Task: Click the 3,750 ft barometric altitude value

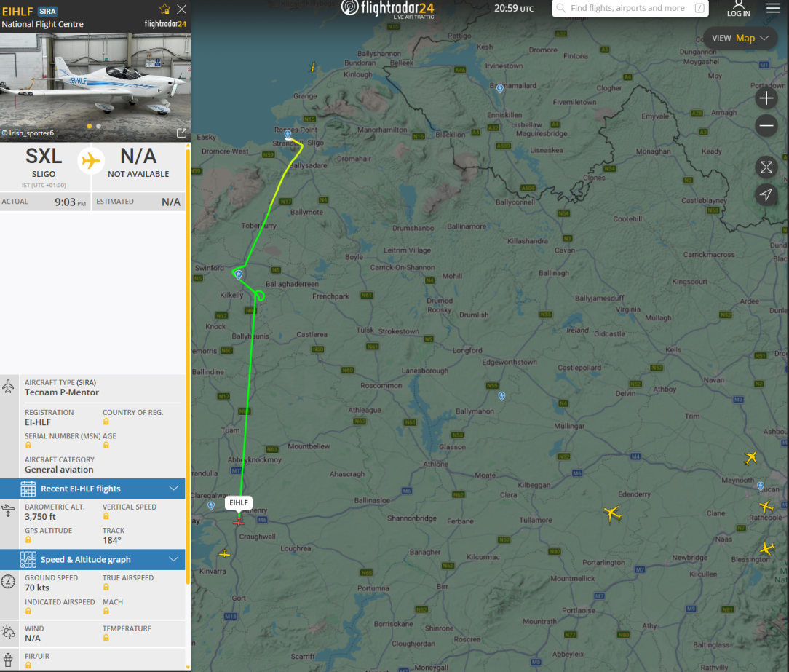Action: click(40, 516)
